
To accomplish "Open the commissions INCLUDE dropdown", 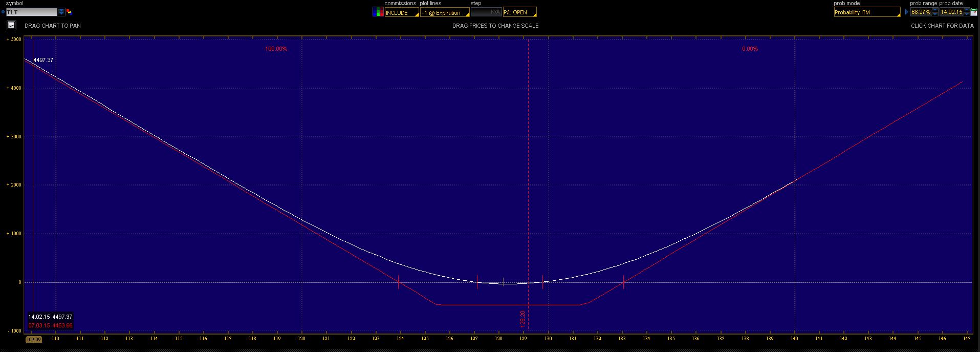I will pyautogui.click(x=402, y=12).
